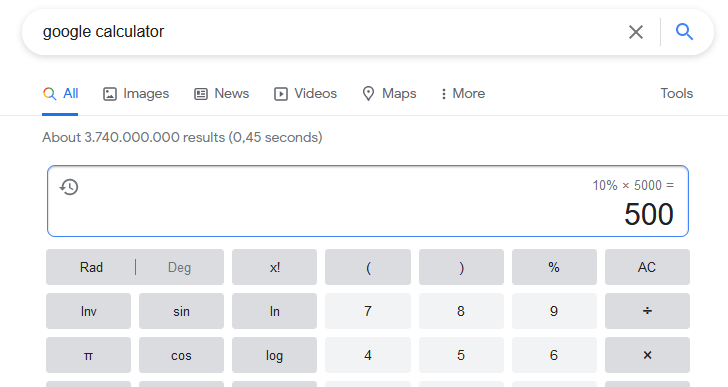Open the Videos results tab
This screenshot has height=387, width=728.
coord(305,94)
